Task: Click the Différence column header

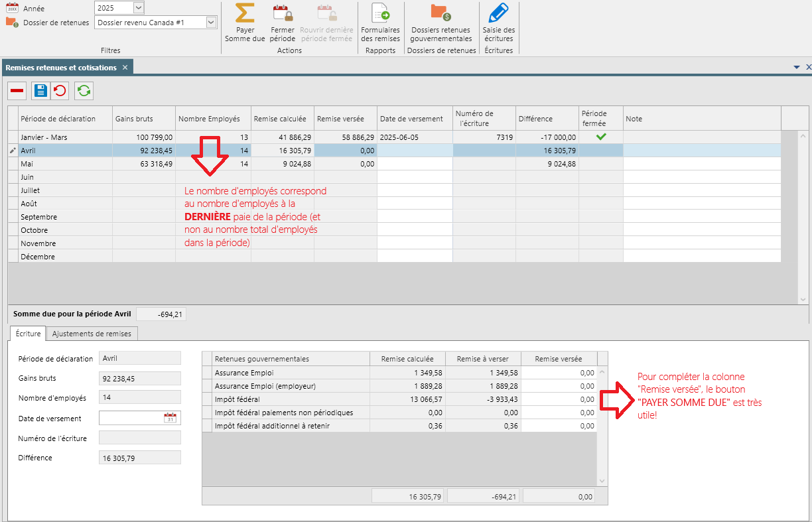Action: point(547,119)
